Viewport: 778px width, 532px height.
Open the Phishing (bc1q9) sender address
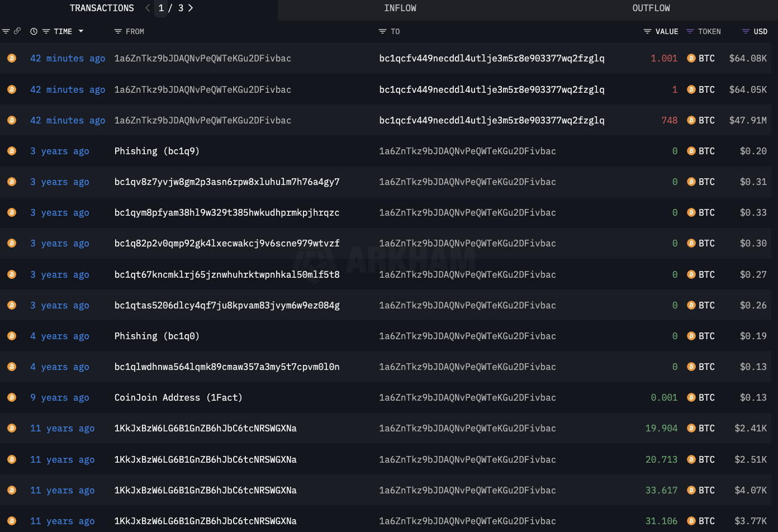157,151
